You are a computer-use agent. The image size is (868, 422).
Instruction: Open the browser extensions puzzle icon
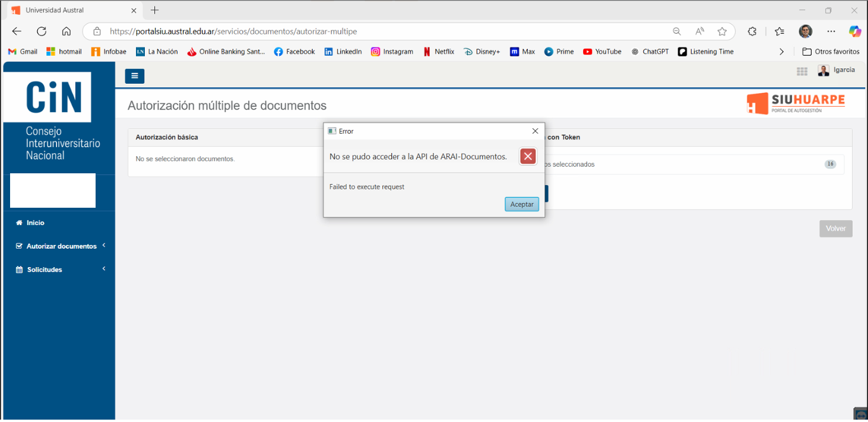point(752,31)
